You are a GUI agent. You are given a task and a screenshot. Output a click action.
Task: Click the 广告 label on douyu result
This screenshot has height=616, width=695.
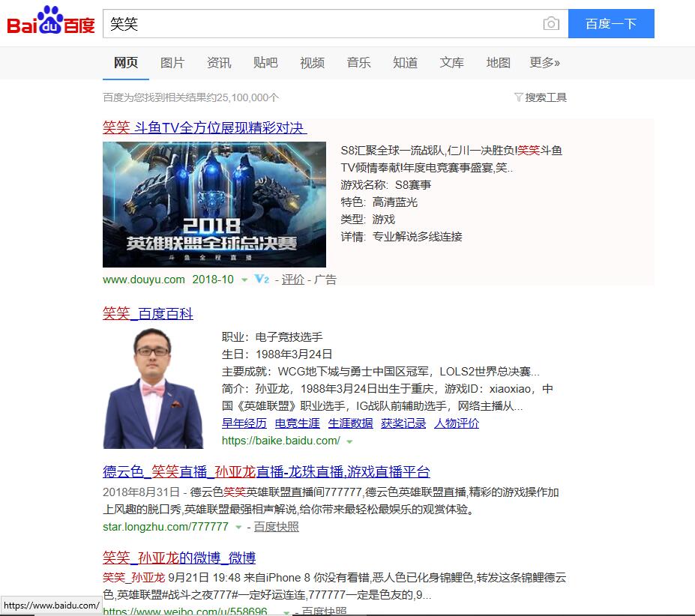coord(325,280)
